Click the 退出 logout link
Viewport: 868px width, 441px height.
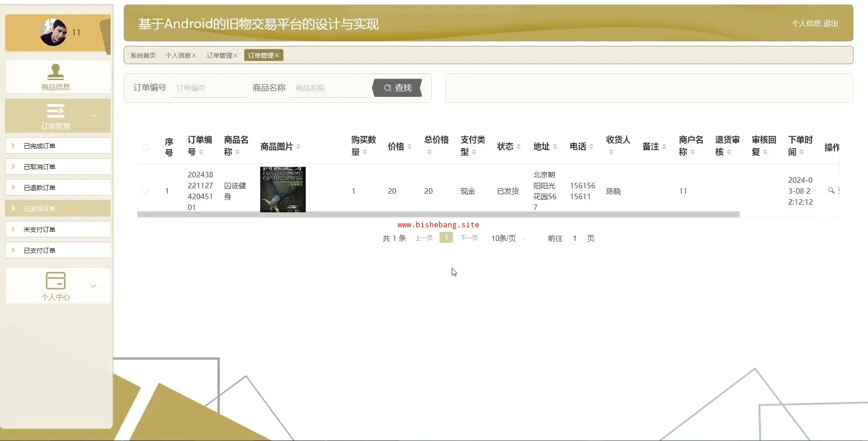[831, 24]
